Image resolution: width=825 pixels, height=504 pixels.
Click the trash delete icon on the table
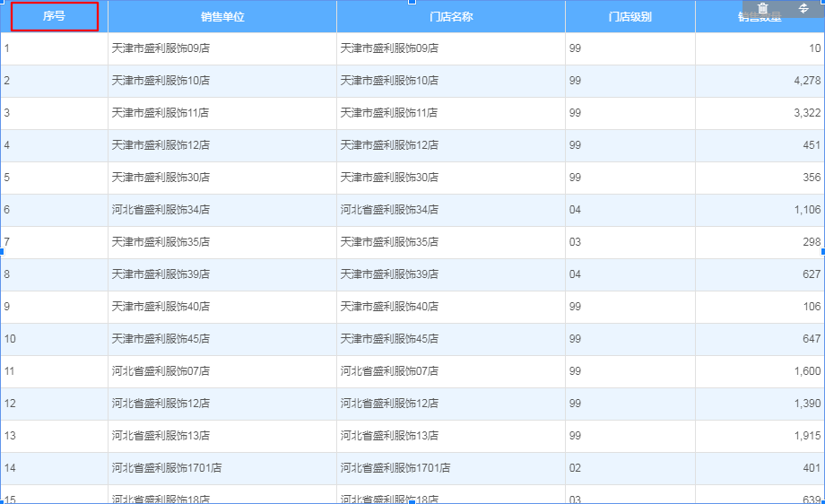(763, 8)
